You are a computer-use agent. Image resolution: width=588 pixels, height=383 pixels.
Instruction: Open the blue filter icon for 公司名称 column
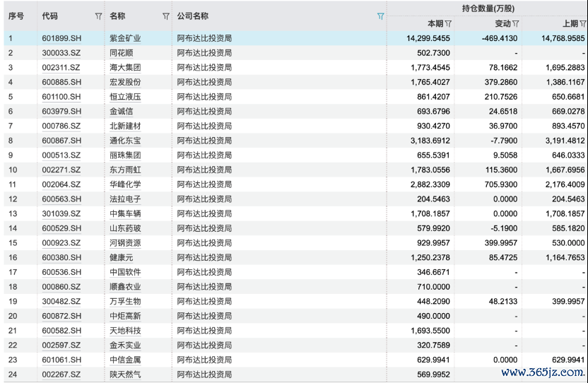click(381, 16)
